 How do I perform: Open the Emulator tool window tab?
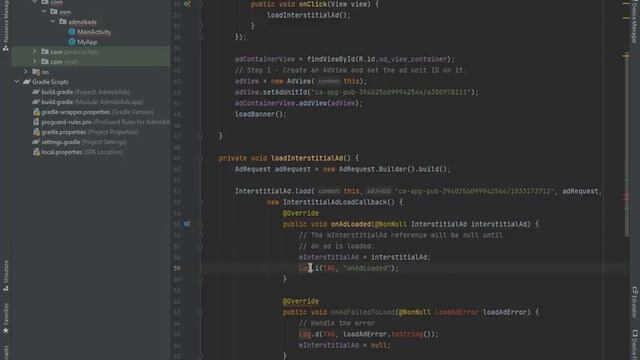(635, 302)
